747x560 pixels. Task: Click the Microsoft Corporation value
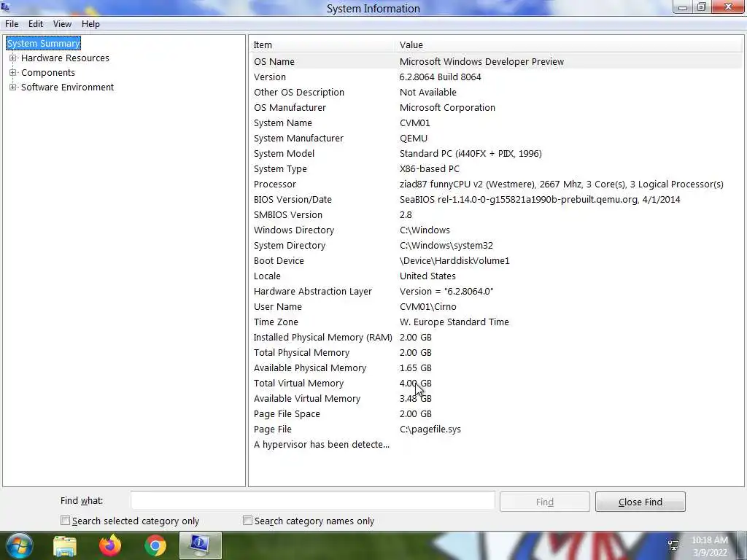[x=447, y=107]
